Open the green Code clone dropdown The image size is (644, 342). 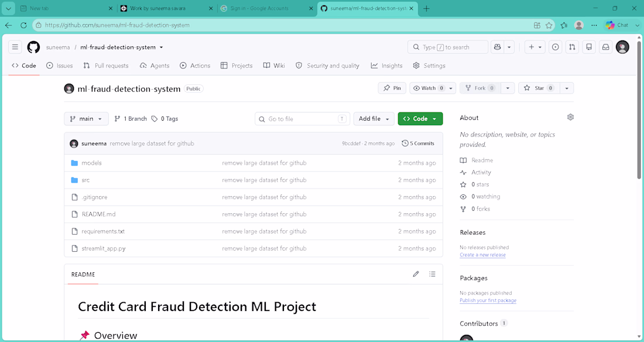[x=420, y=118]
